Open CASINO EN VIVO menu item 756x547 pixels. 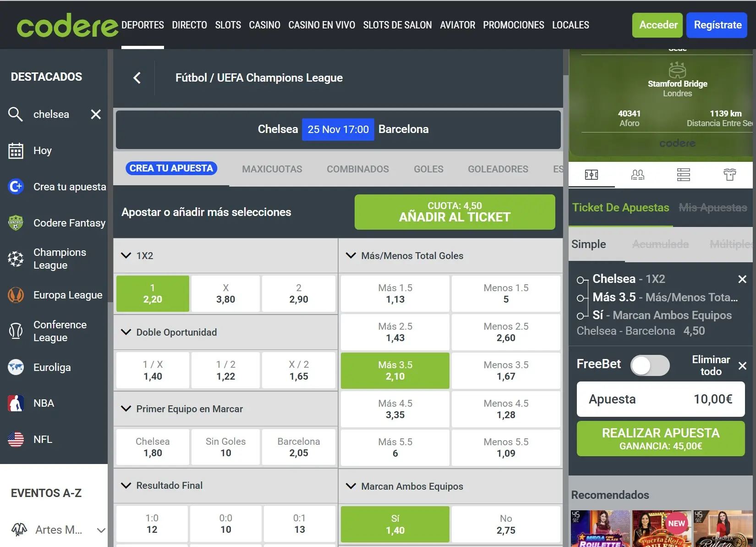321,25
